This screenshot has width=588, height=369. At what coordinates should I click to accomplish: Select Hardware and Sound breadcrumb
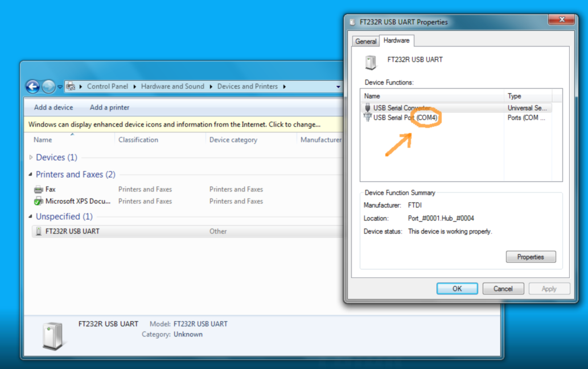click(172, 86)
